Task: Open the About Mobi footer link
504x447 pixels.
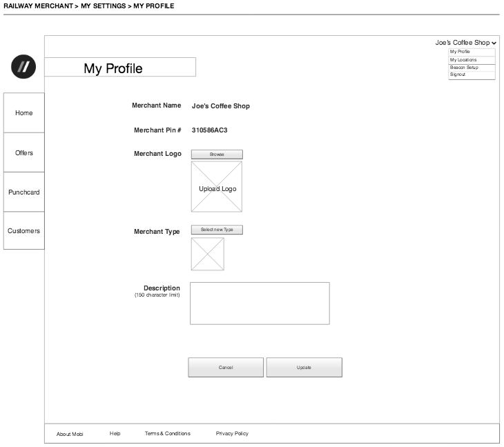Action: point(70,434)
